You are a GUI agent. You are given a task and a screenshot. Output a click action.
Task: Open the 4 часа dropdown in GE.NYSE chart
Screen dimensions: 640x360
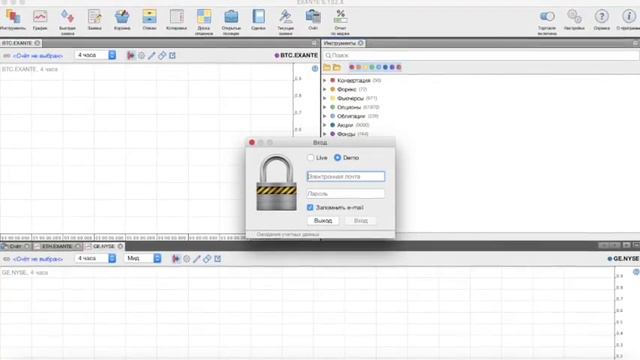(x=96, y=258)
